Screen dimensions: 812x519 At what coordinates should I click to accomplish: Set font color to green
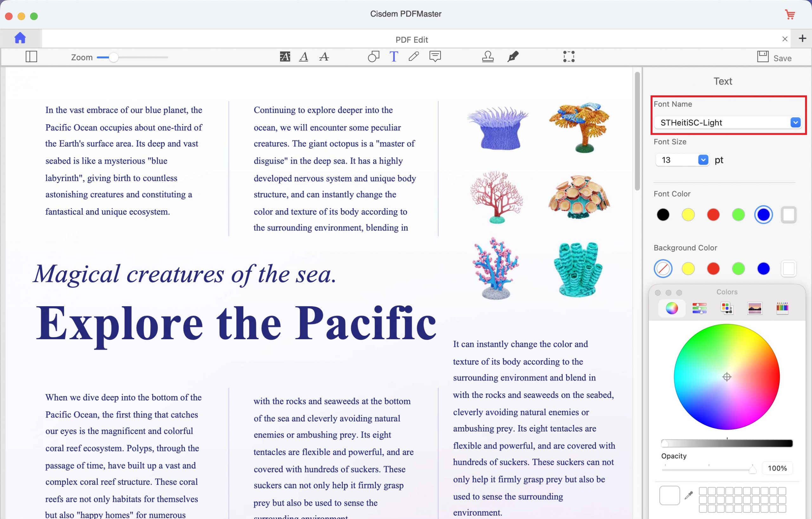[x=738, y=215]
